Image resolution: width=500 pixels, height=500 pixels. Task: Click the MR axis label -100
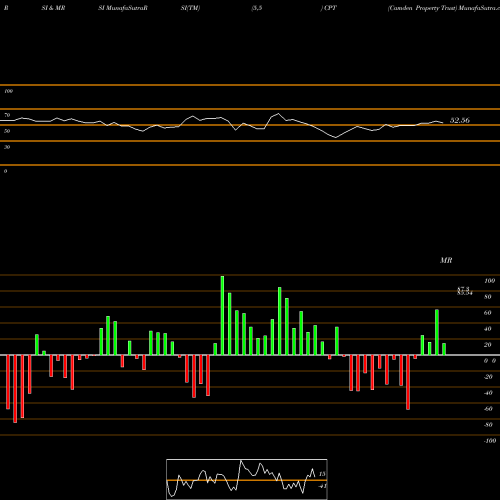point(490,441)
